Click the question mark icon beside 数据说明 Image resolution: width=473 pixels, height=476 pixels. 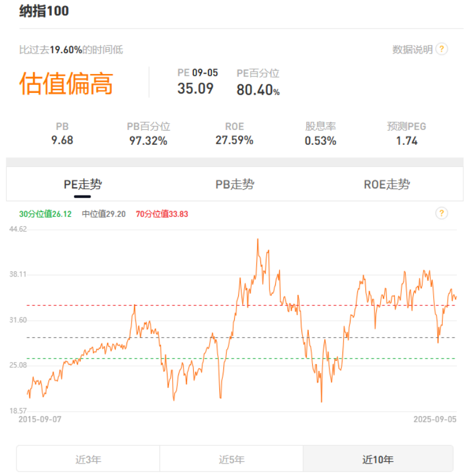(442, 49)
